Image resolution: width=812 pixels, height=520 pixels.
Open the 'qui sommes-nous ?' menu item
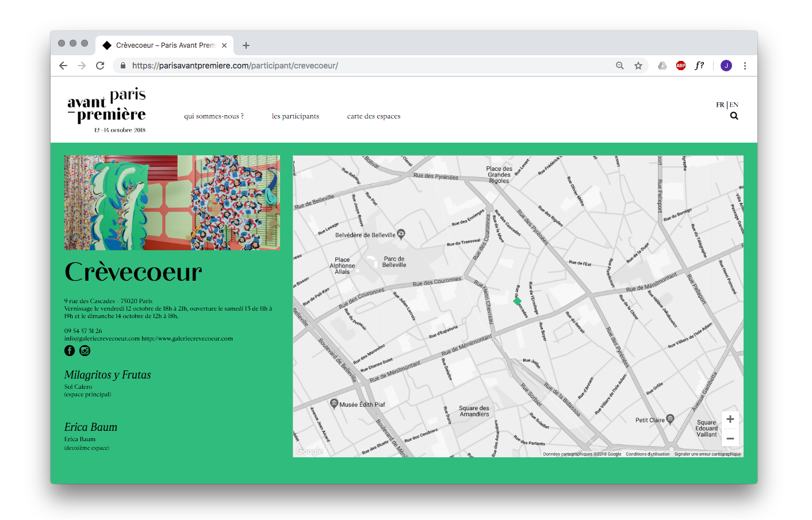[x=213, y=116]
